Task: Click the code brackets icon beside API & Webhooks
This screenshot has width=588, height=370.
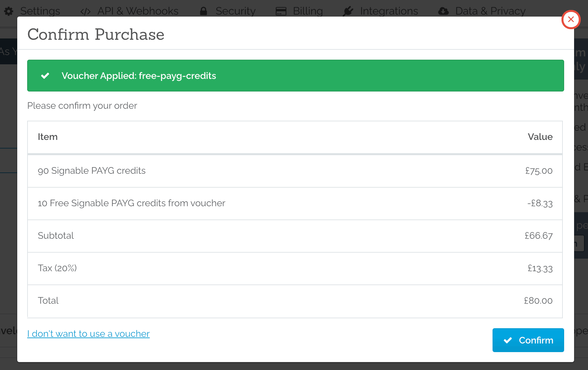Action: (x=86, y=12)
